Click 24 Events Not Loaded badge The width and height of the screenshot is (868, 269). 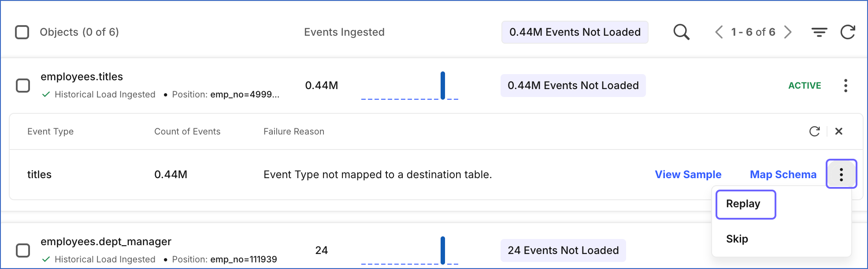tap(563, 250)
